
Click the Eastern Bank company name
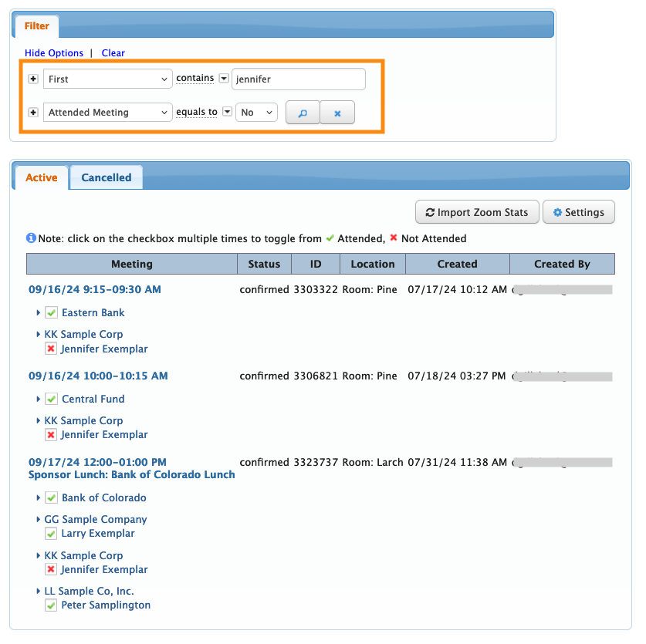[93, 312]
